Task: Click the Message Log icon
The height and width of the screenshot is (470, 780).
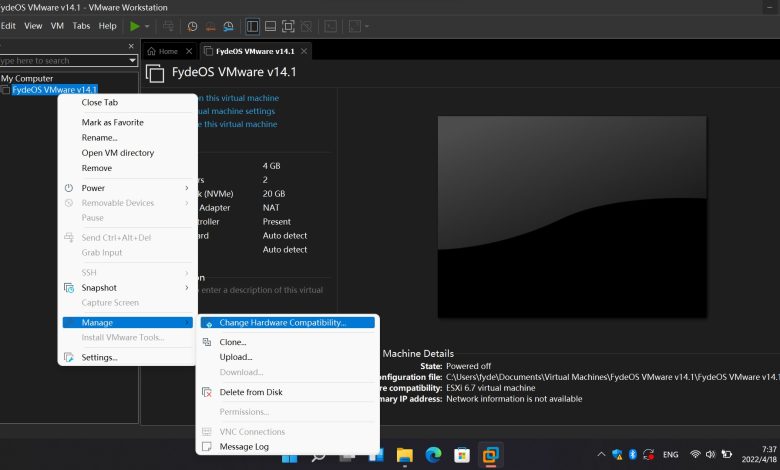Action: (207, 446)
